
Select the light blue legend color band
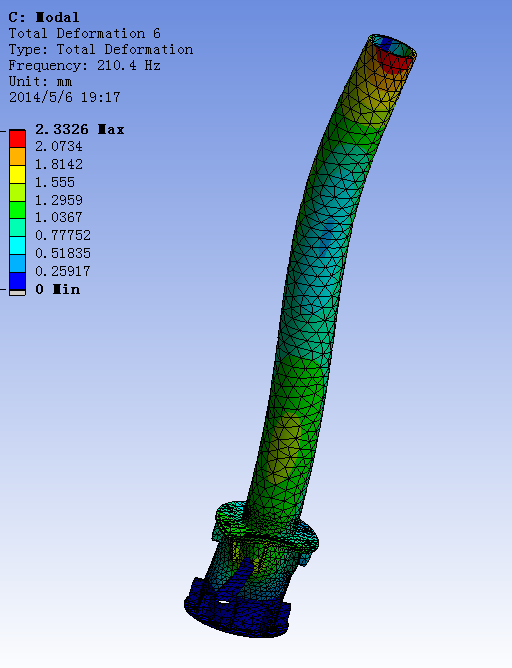click(x=17, y=264)
